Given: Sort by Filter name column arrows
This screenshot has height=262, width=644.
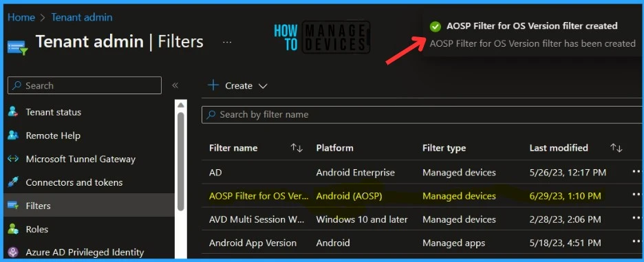Looking at the screenshot, I should pyautogui.click(x=297, y=149).
